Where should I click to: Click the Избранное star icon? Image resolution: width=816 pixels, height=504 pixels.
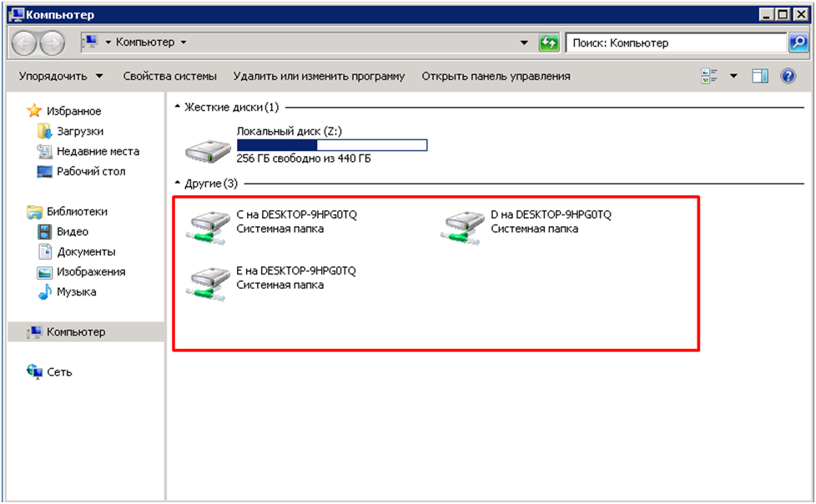(34, 110)
